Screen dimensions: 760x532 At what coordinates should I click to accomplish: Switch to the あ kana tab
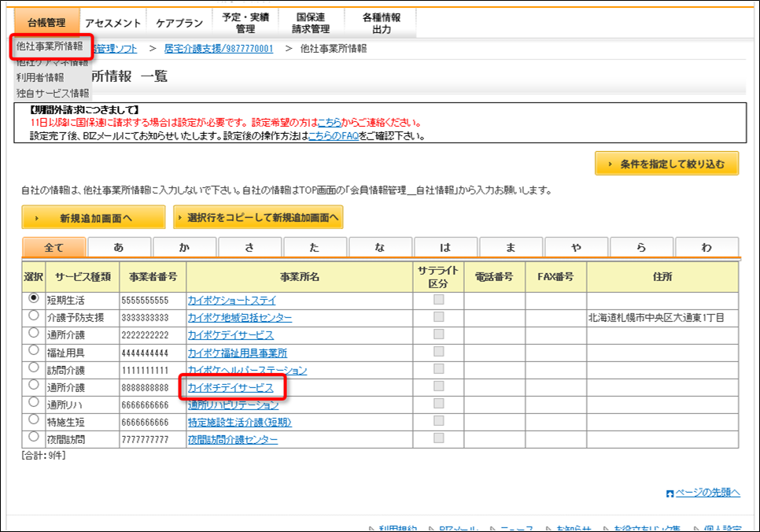119,247
